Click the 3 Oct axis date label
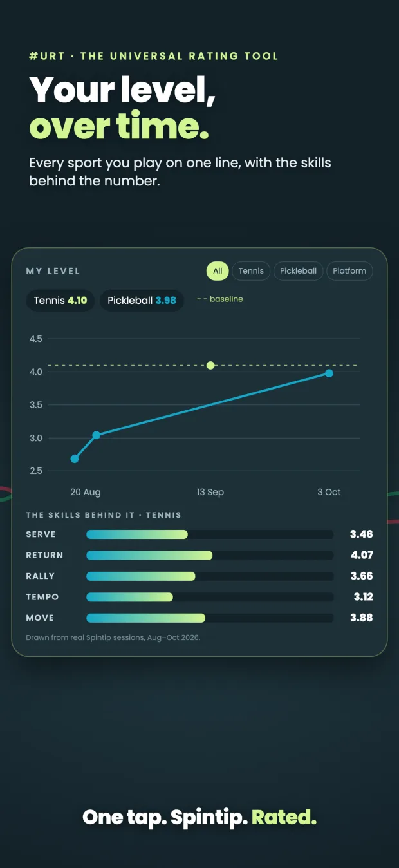 [x=329, y=492]
